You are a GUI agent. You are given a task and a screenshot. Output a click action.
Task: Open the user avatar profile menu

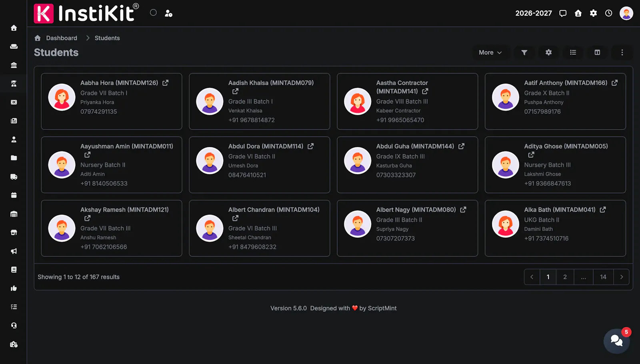[x=626, y=13]
